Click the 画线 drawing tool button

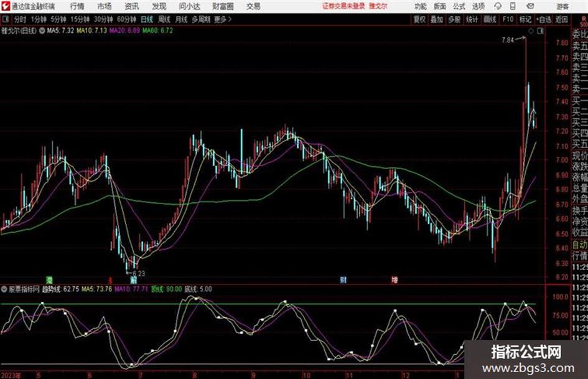pyautogui.click(x=490, y=19)
